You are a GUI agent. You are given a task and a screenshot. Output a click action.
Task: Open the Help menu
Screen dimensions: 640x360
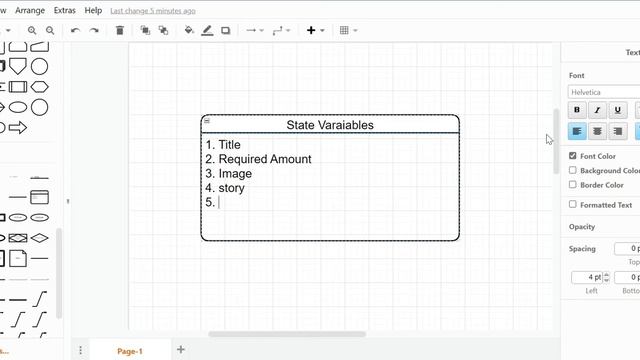click(x=93, y=10)
